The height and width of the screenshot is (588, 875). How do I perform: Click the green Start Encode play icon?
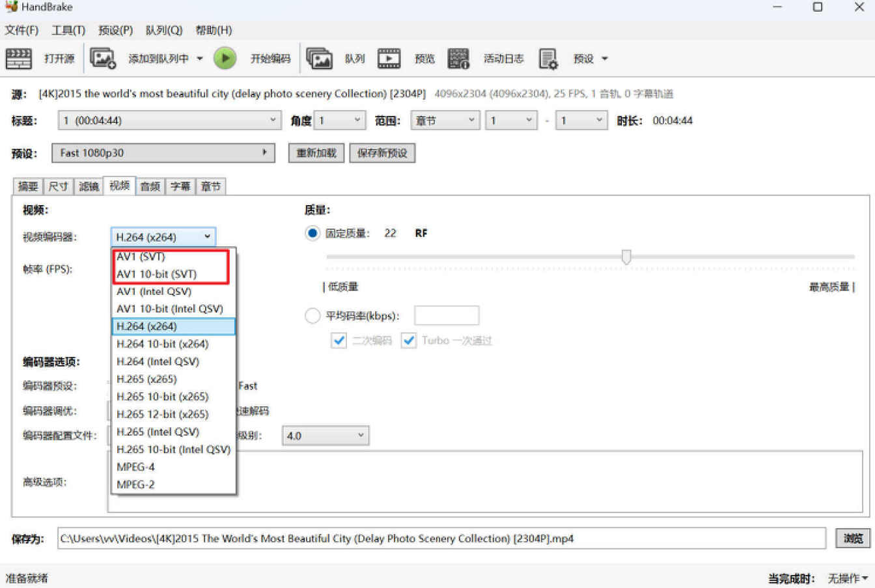click(225, 59)
